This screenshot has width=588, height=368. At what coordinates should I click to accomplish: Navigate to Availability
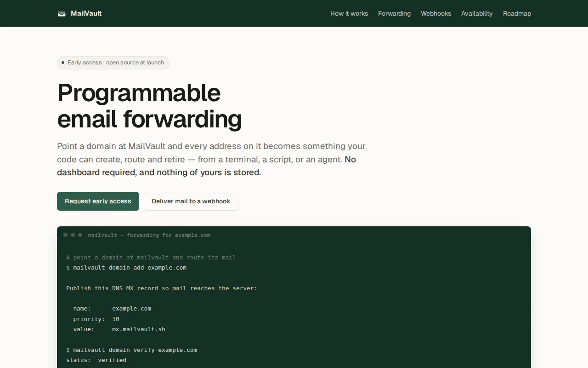tap(477, 13)
